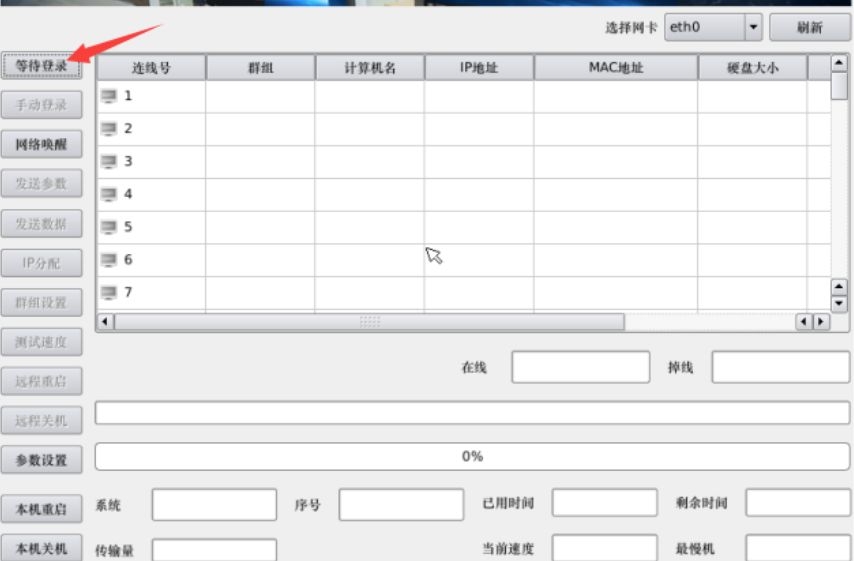Image resolution: width=854 pixels, height=561 pixels.
Task: Open the eth0 network card dropdown
Action: [x=753, y=28]
